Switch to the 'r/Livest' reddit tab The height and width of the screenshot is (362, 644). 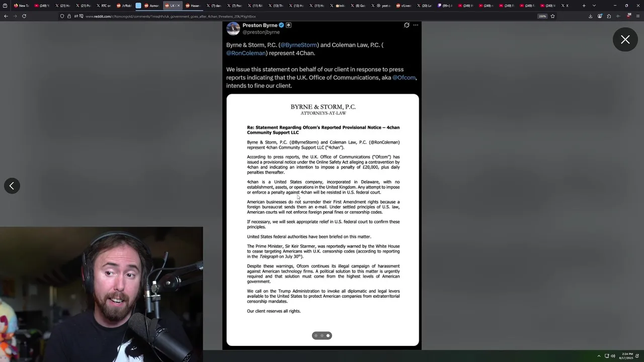tap(404, 6)
